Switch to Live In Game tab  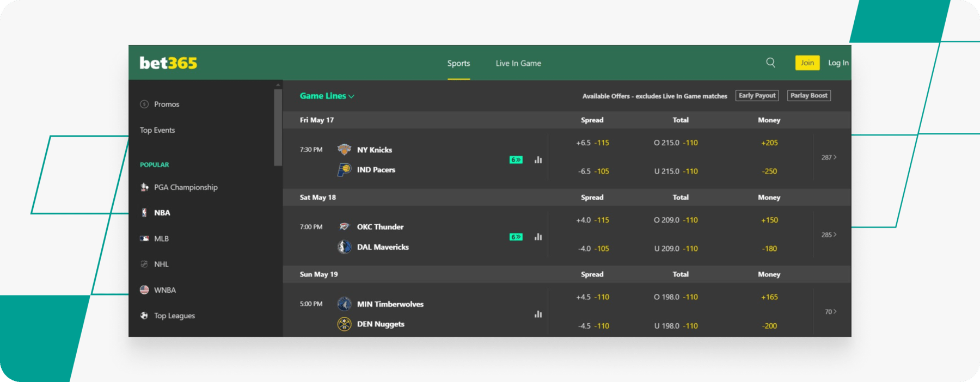pyautogui.click(x=518, y=63)
